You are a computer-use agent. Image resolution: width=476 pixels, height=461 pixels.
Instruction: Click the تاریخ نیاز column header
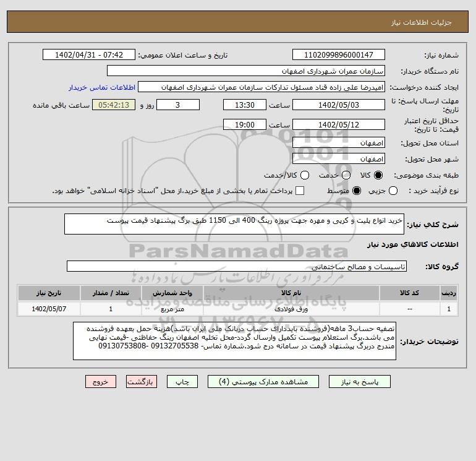tap(49, 293)
